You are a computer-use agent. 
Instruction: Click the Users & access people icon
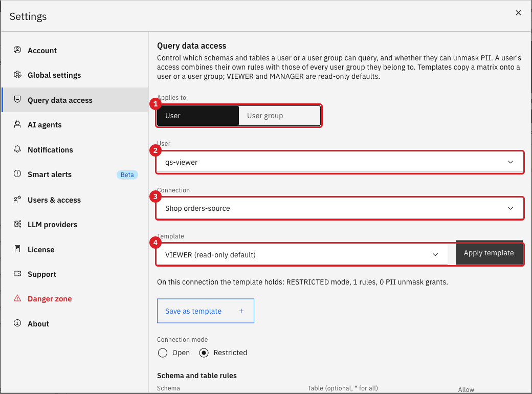(x=17, y=199)
